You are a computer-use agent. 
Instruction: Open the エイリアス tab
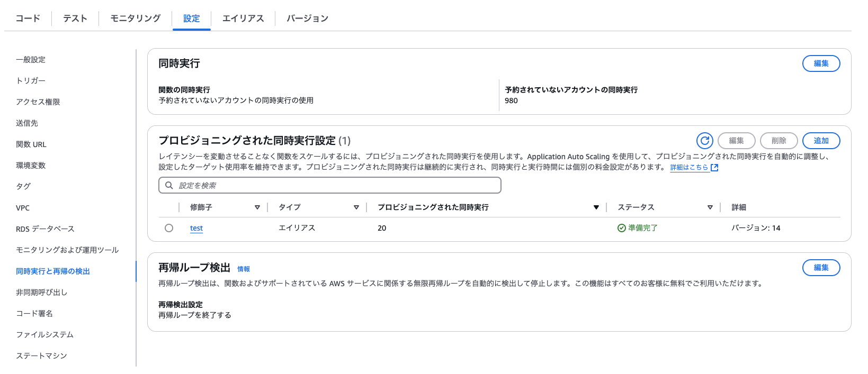(x=243, y=19)
